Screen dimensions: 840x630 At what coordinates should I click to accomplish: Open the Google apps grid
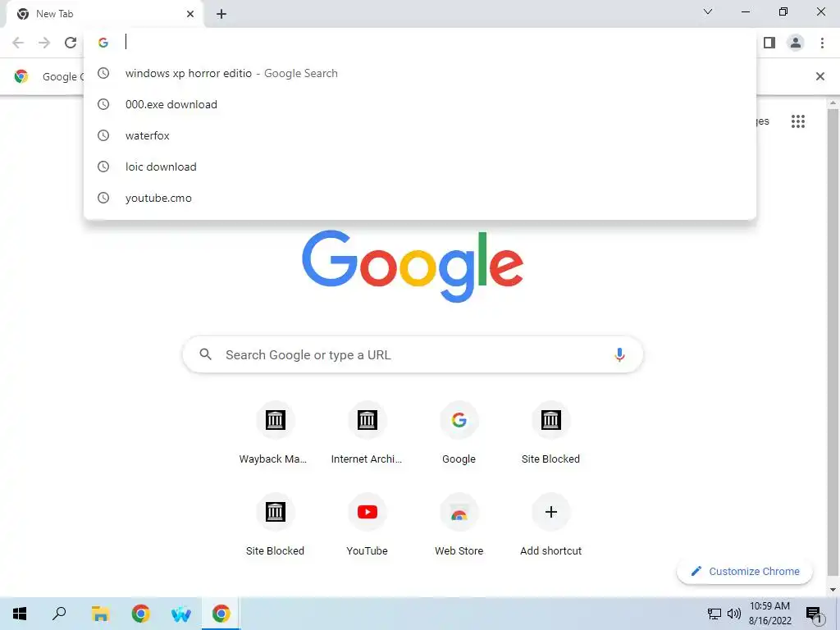(x=798, y=121)
